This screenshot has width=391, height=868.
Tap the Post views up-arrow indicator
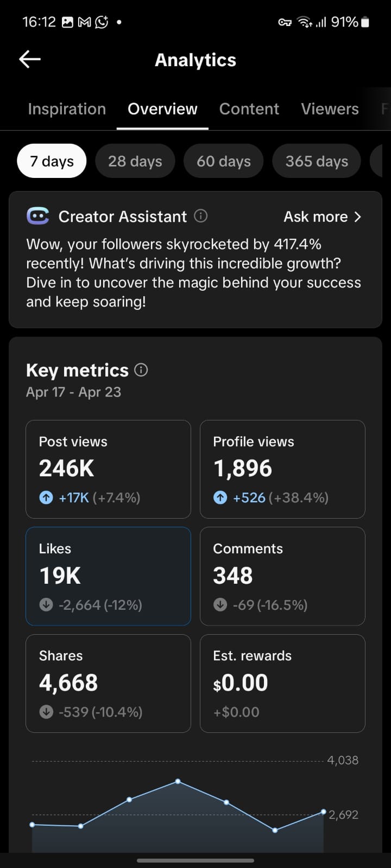click(46, 497)
